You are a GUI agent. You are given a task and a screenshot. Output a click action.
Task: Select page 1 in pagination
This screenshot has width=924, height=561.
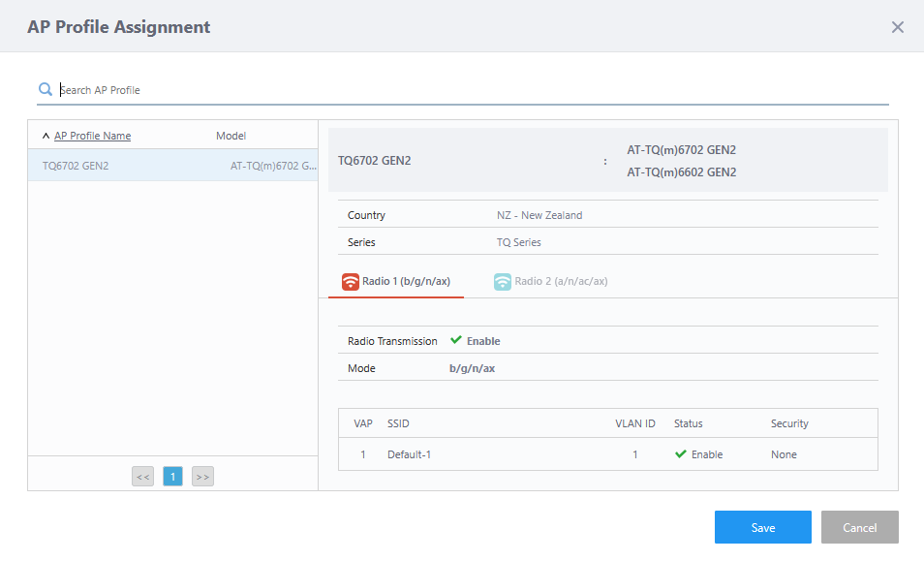[x=172, y=476]
